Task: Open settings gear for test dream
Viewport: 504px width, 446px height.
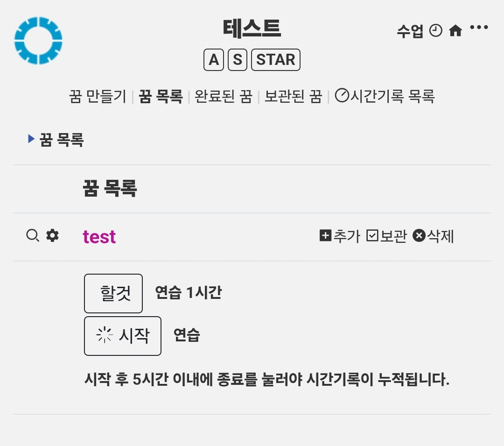Action: point(52,235)
